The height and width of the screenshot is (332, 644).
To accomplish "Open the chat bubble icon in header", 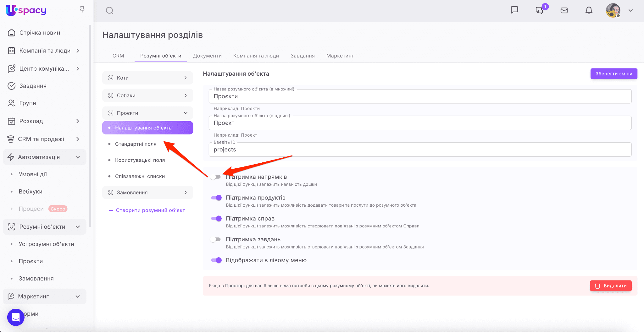I will (514, 10).
